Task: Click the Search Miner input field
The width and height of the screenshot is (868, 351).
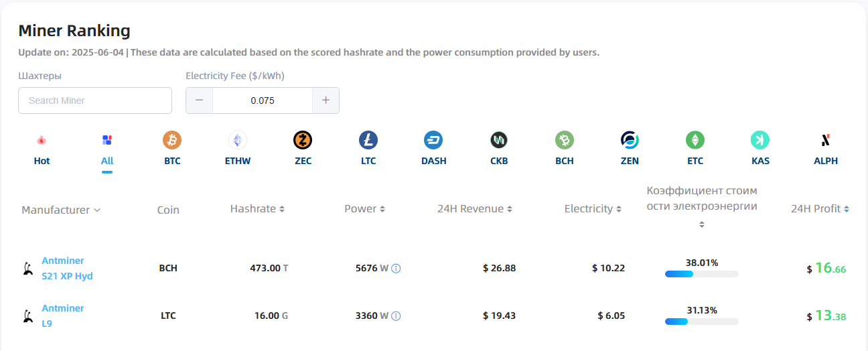Action: [x=95, y=100]
